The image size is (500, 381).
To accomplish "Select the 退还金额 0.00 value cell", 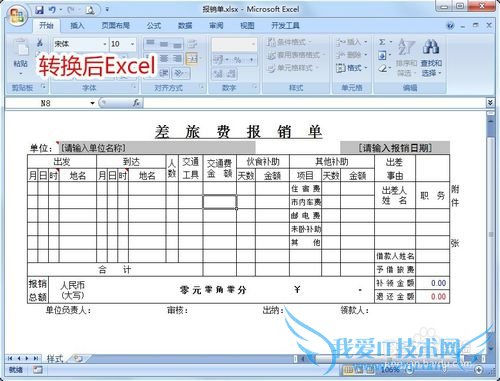I will [x=433, y=296].
